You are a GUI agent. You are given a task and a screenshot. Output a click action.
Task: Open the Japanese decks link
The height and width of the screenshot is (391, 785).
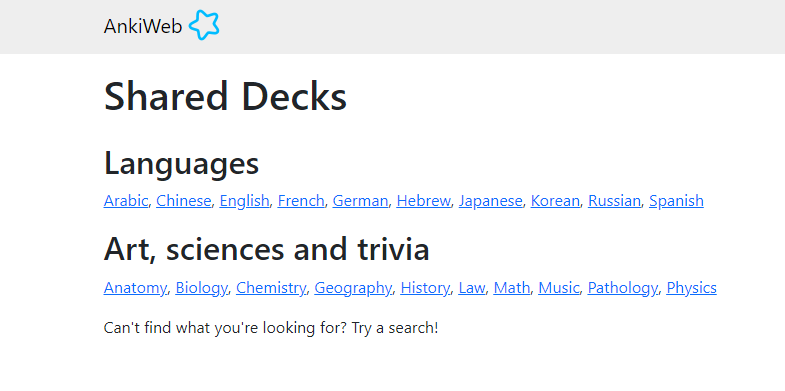[491, 201]
